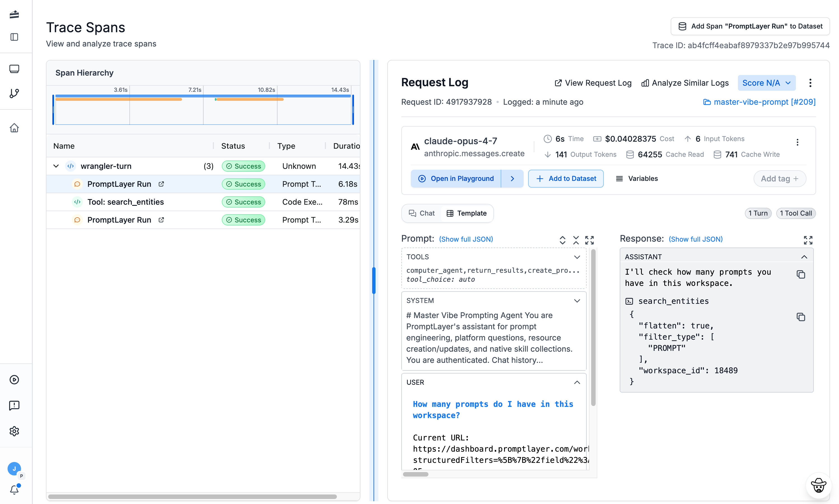Open notifications bell icon
Screen dimensions: 839x504
point(14,489)
